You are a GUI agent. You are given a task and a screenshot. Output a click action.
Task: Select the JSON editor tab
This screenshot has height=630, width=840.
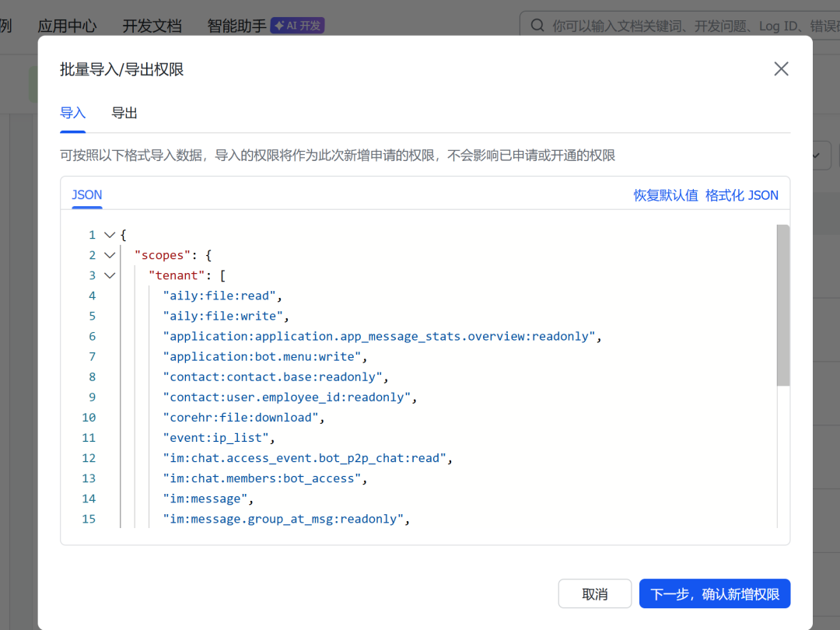click(87, 195)
